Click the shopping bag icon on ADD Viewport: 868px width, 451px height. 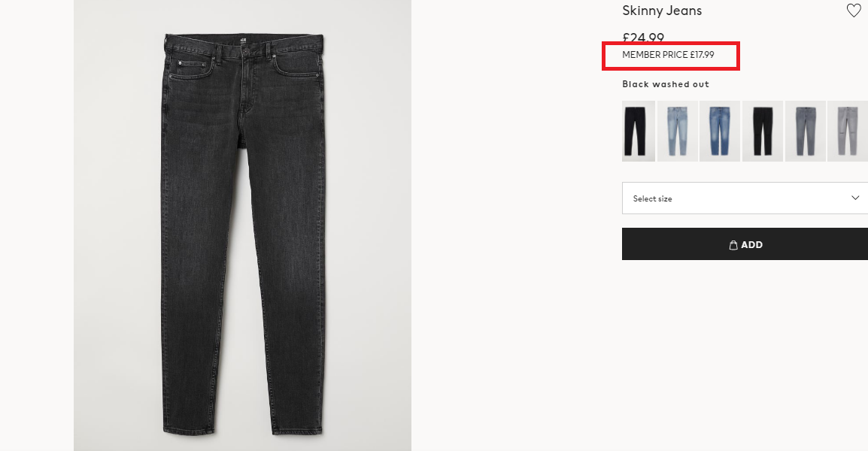733,245
